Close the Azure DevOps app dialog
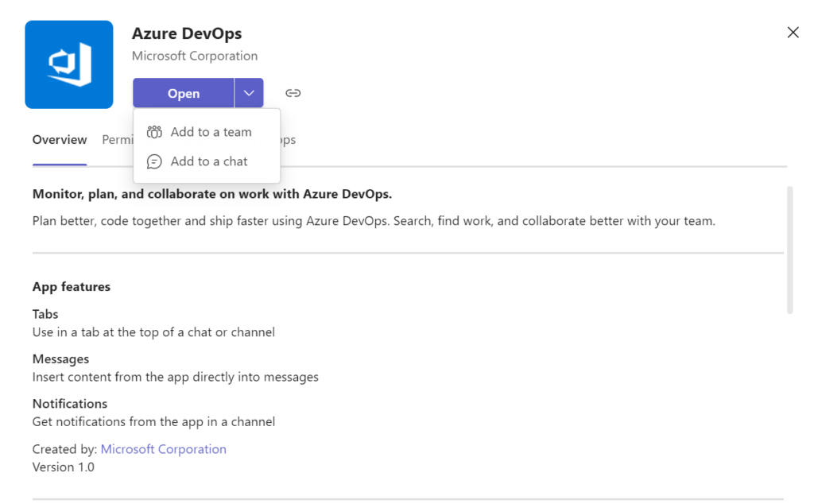The width and height of the screenshot is (814, 504). 793,32
